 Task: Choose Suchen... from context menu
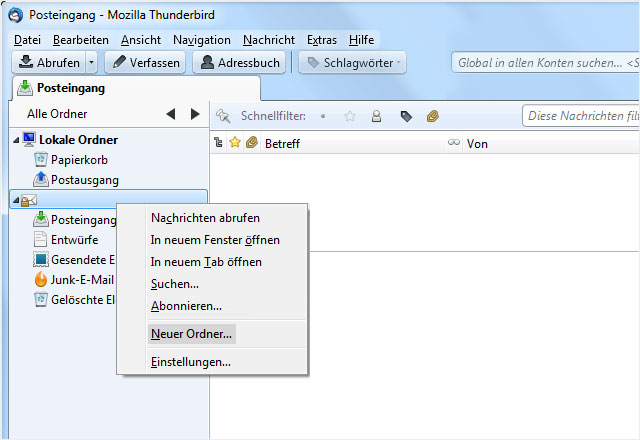tap(175, 284)
